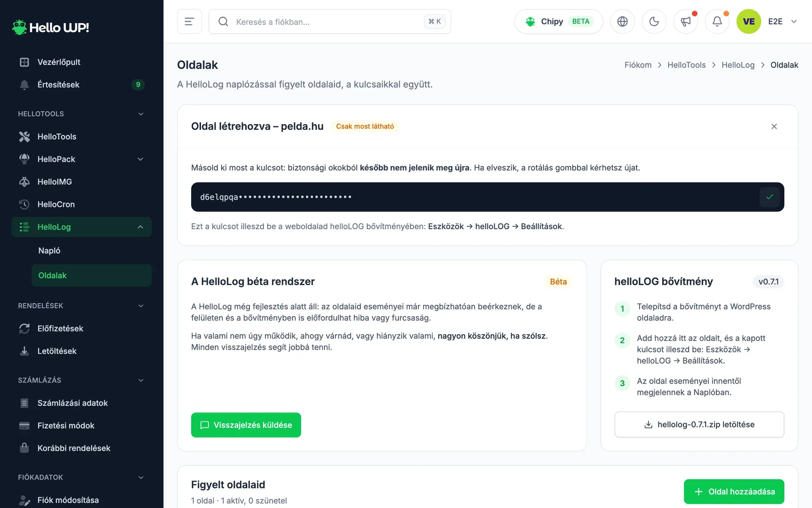812x508 pixels.
Task: Open the notification bell in the header
Action: click(717, 22)
